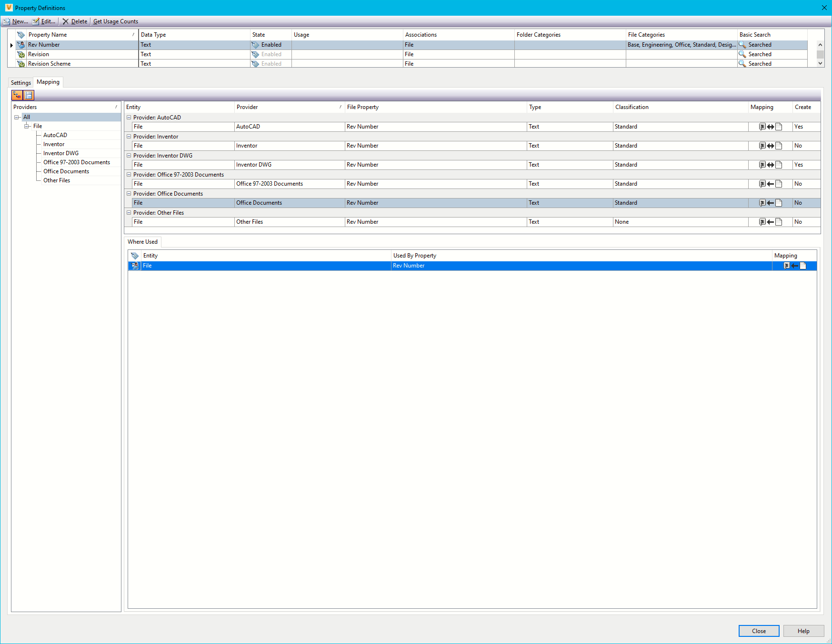Collapse the File node in the Providers tree

[x=27, y=126]
